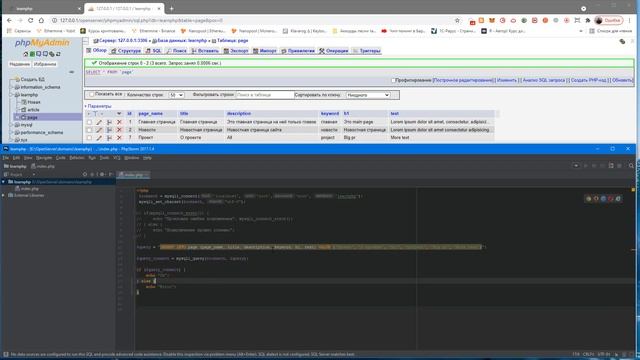
Task: Click the Обновить link in the query box
Action: (622, 80)
